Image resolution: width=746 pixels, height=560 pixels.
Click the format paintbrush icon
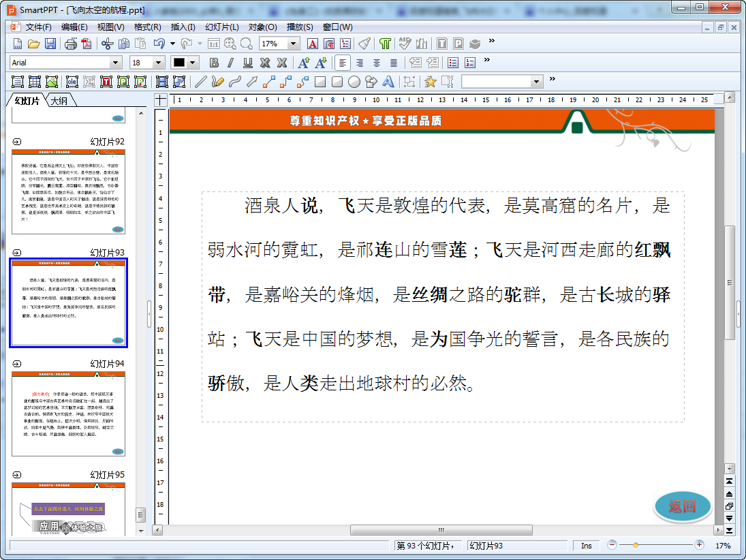coord(364,44)
